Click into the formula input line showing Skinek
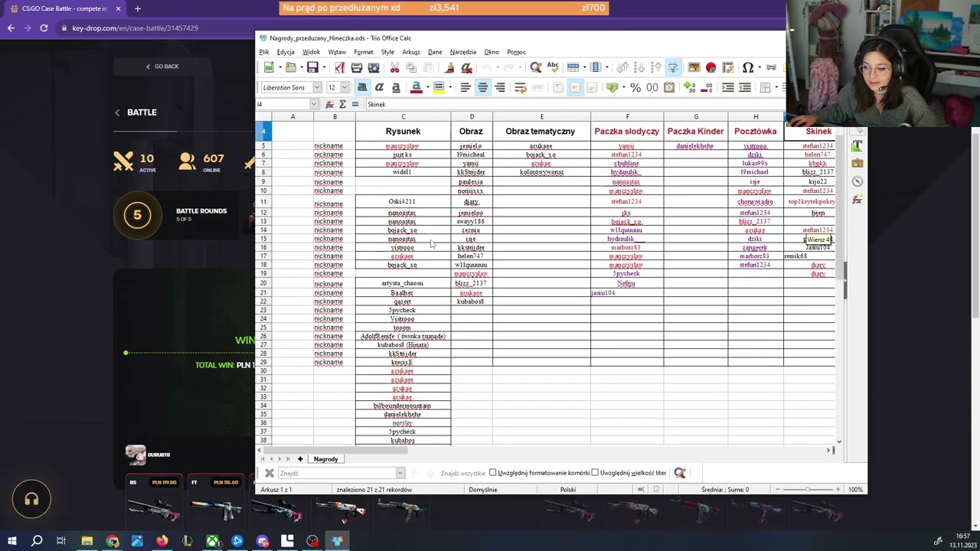 coord(574,104)
